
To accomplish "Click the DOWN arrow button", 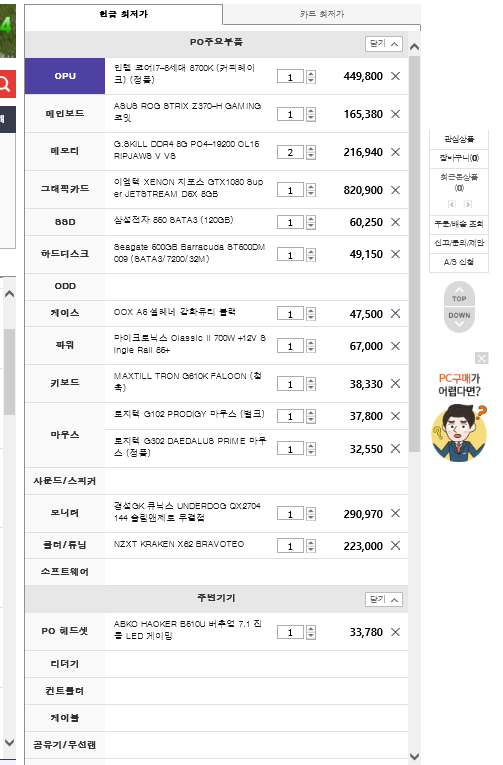I will (x=459, y=320).
